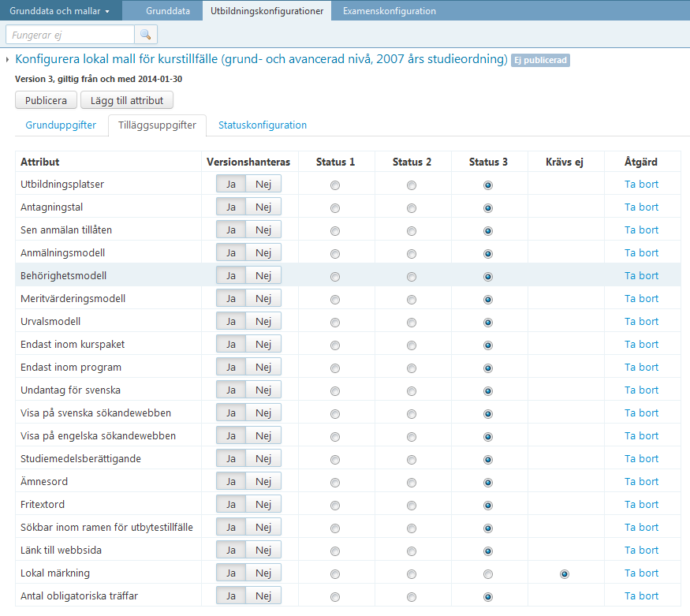The height and width of the screenshot is (616, 690).
Task: Click the Krävs ej column header
Action: (565, 162)
